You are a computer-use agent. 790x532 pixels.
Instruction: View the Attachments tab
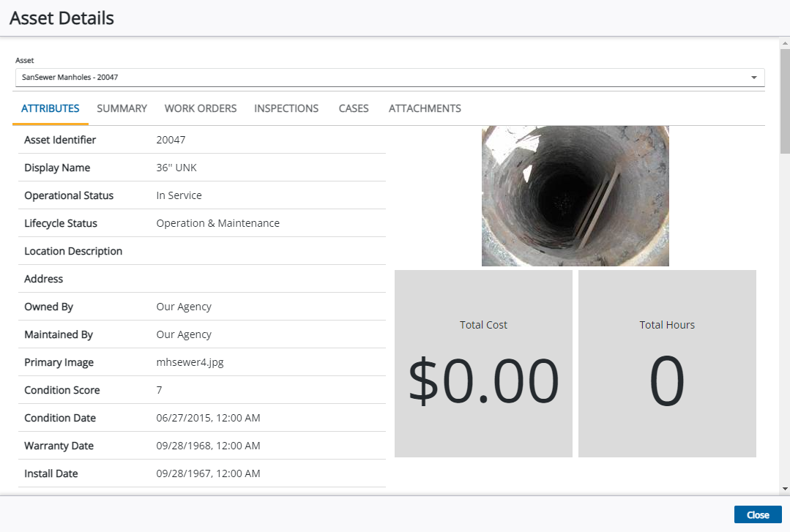[x=425, y=108]
